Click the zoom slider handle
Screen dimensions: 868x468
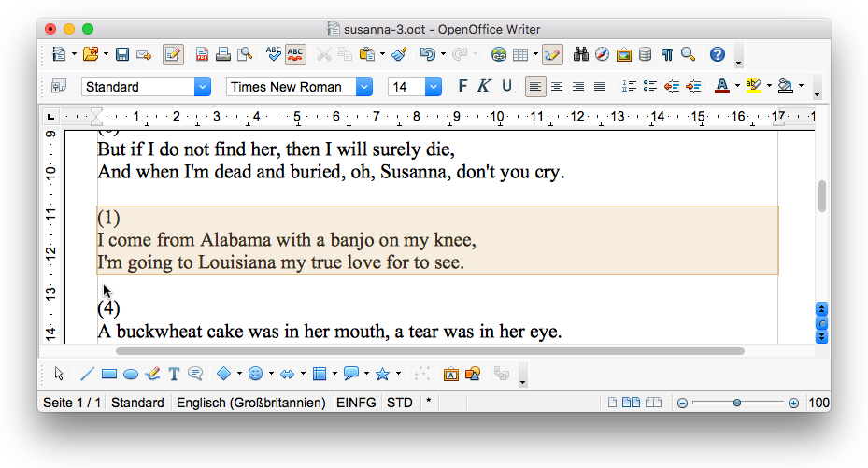coord(737,403)
